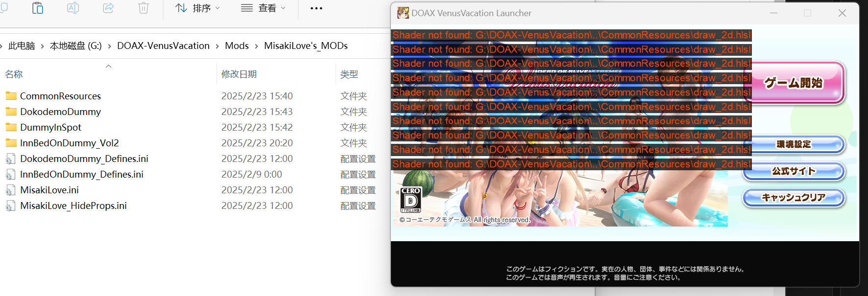868x296 pixels.
Task: Select the InnBedOnDummy_Defines.ini file icon
Action: [x=10, y=174]
